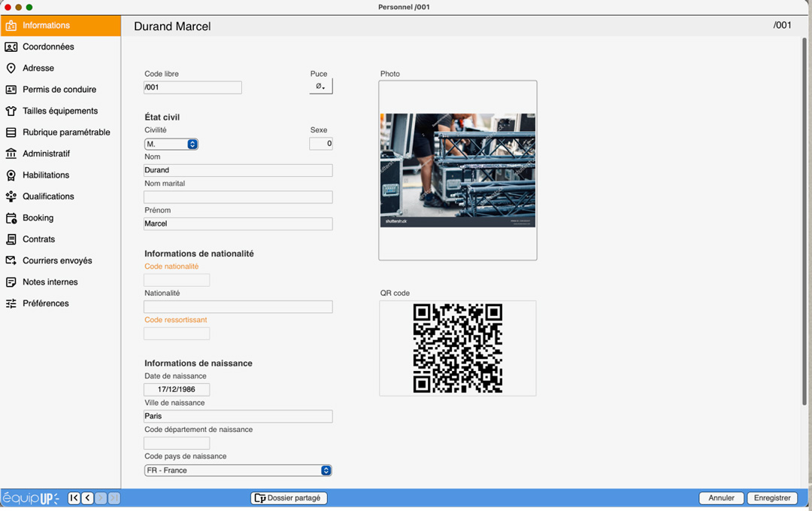Click the Ville de naissance field
Screen dimensions: 812x511
tap(238, 416)
